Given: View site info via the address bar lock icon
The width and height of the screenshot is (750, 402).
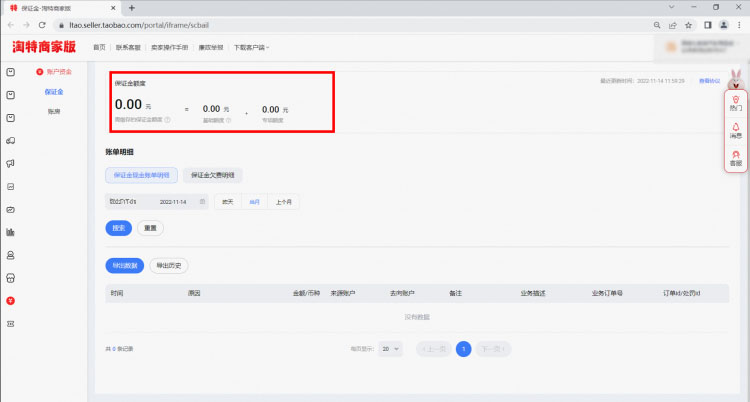Looking at the screenshot, I should point(61,25).
